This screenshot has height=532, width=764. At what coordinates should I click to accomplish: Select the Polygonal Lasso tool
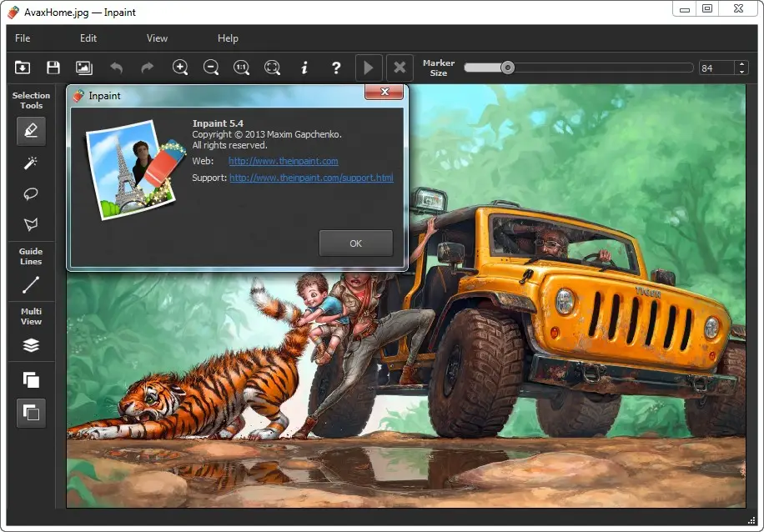coord(31,224)
